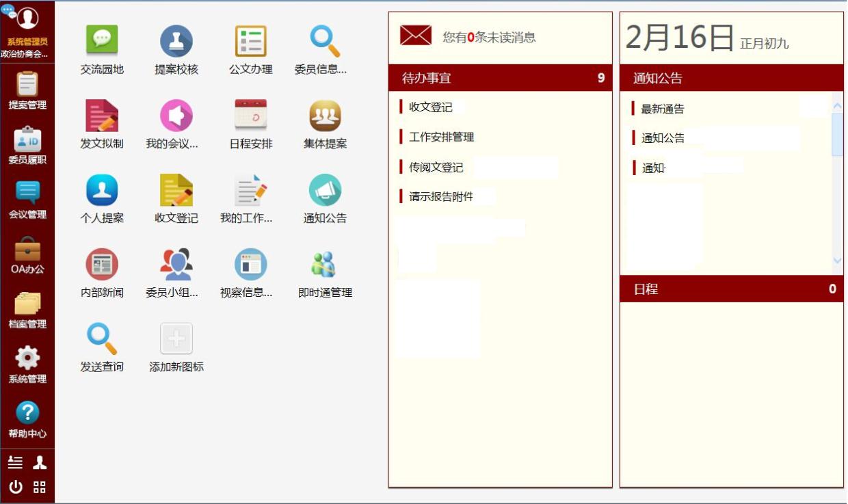Viewport: 848px width, 504px height.
Task: Open the 工作安排管理 to-do item
Action: coord(442,137)
